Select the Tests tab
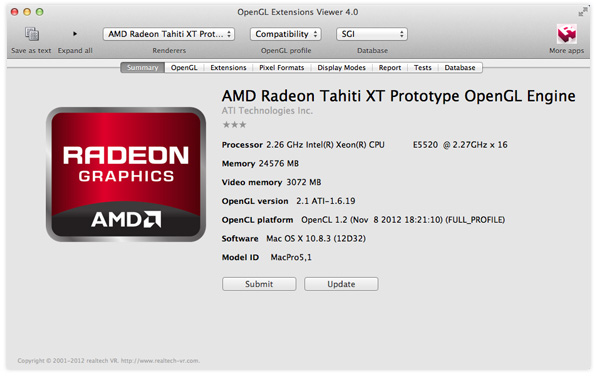Screen dimensions: 596x379 click(x=423, y=68)
